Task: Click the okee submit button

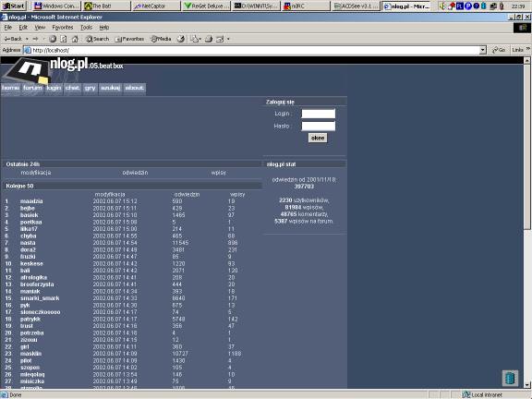Action: [318, 138]
